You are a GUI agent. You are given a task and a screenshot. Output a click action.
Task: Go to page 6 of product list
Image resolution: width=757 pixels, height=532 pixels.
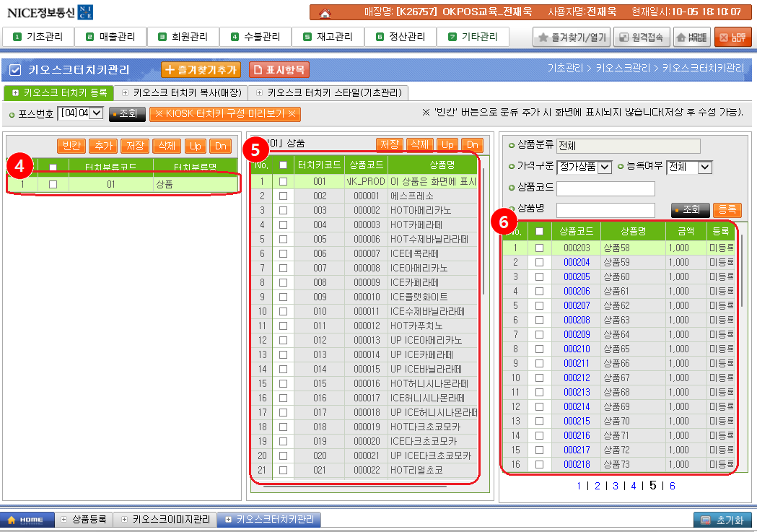[x=672, y=486]
